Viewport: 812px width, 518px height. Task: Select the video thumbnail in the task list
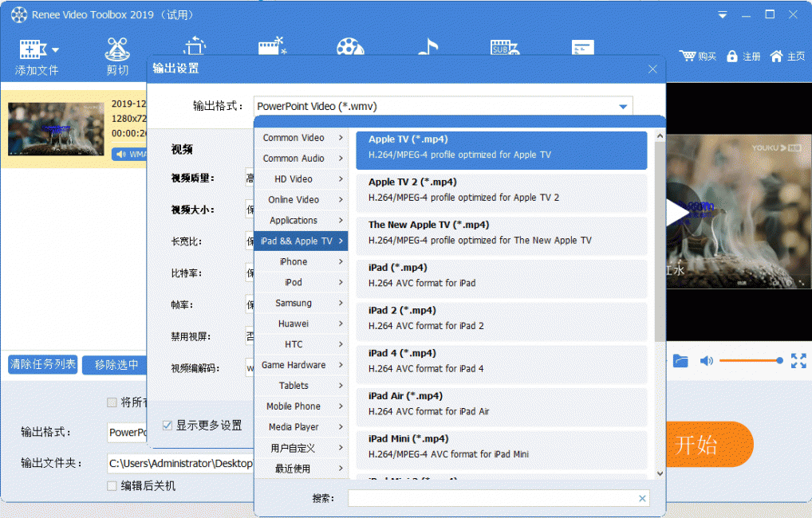pyautogui.click(x=56, y=129)
